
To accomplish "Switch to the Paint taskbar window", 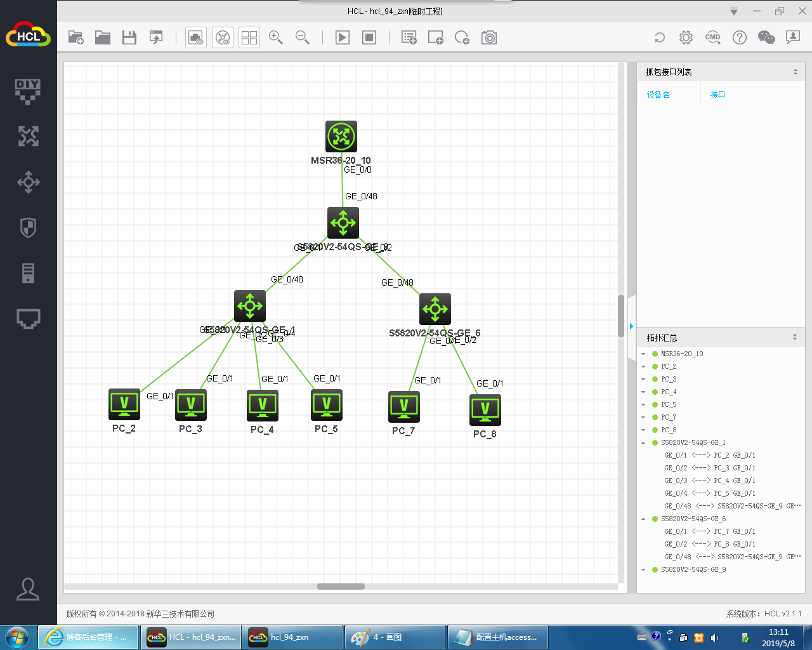I will coord(395,637).
